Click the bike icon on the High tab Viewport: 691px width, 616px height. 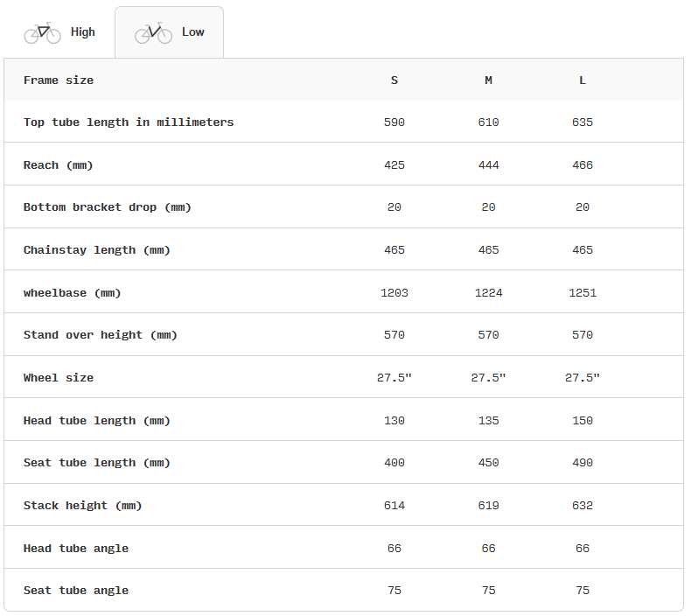pyautogui.click(x=42, y=32)
